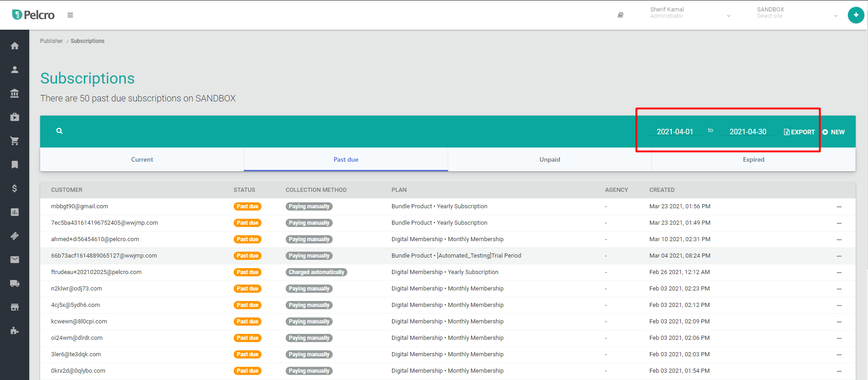Click the start date field 2021-04-01

point(675,132)
